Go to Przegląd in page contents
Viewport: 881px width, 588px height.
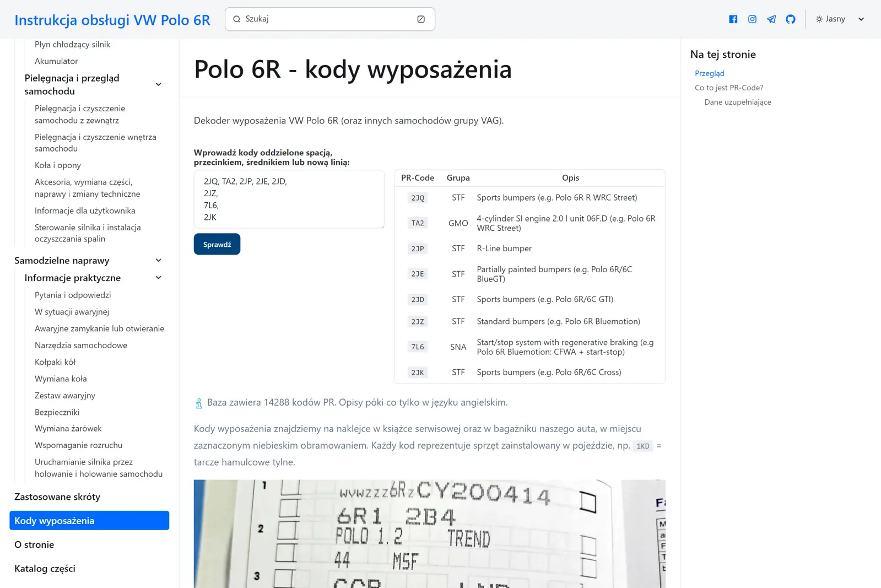tap(709, 73)
